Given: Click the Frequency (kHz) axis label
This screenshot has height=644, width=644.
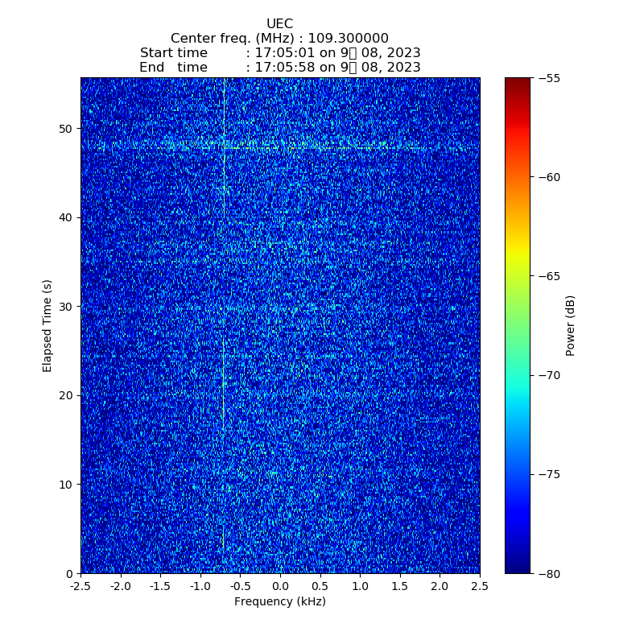Looking at the screenshot, I should (279, 601).
